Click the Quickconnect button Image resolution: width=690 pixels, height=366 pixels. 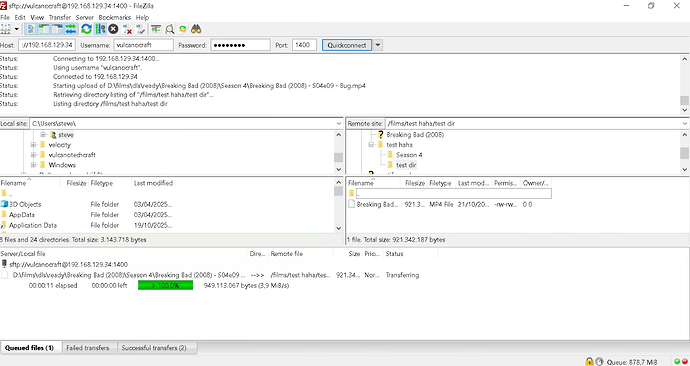click(x=347, y=45)
